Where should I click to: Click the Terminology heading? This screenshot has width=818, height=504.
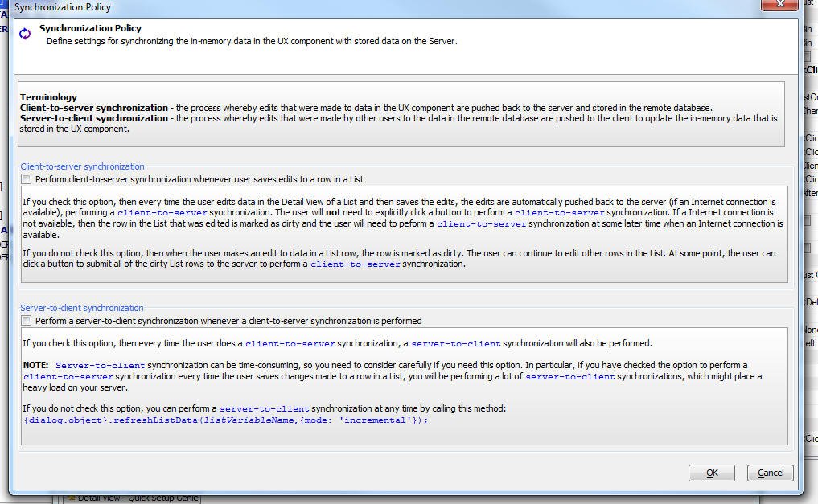tap(48, 97)
